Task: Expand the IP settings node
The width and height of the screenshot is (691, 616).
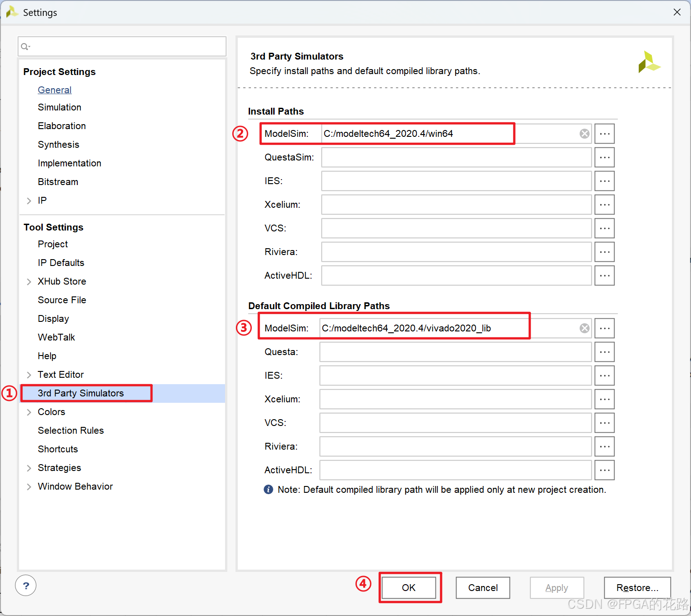Action: tap(29, 201)
